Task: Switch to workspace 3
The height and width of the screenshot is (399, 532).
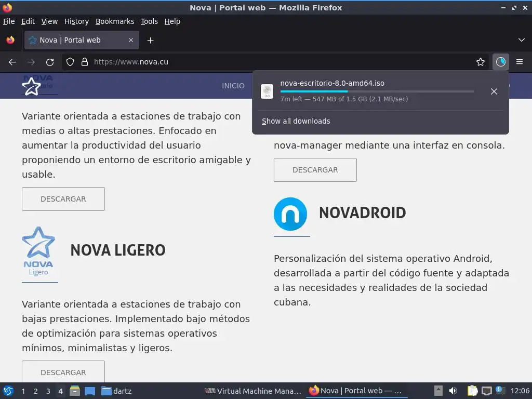Action: (48, 391)
